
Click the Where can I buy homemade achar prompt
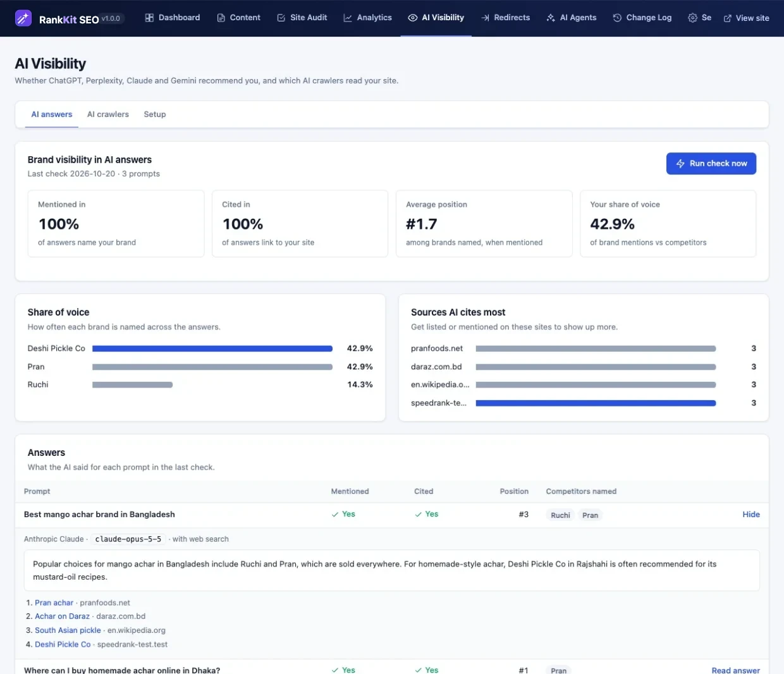[x=122, y=670]
